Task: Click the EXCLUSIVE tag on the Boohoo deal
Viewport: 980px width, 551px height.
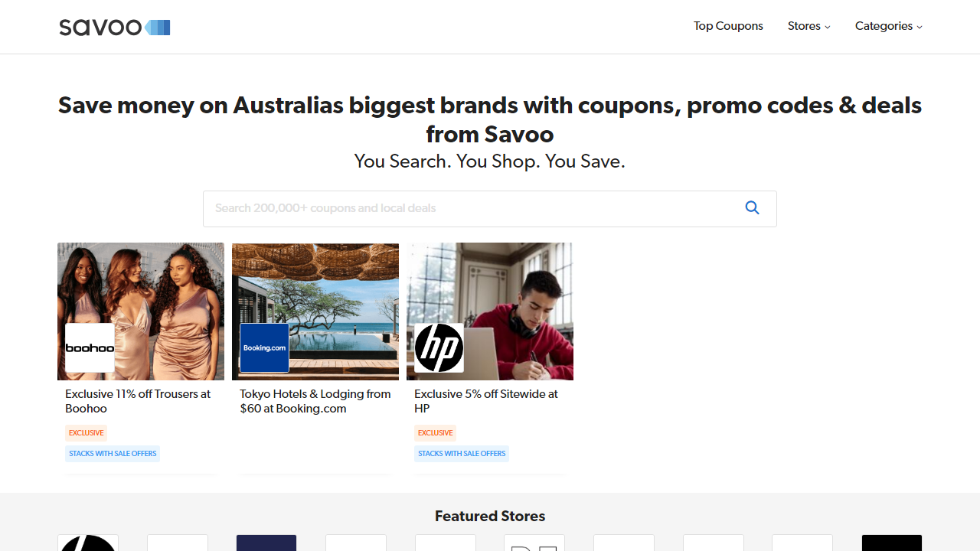Action: pyautogui.click(x=86, y=432)
